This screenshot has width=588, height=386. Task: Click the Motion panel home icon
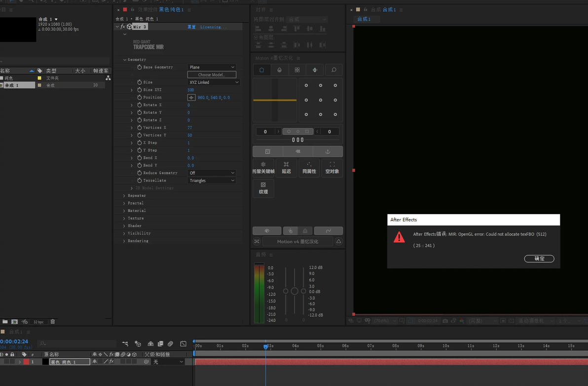tap(261, 70)
